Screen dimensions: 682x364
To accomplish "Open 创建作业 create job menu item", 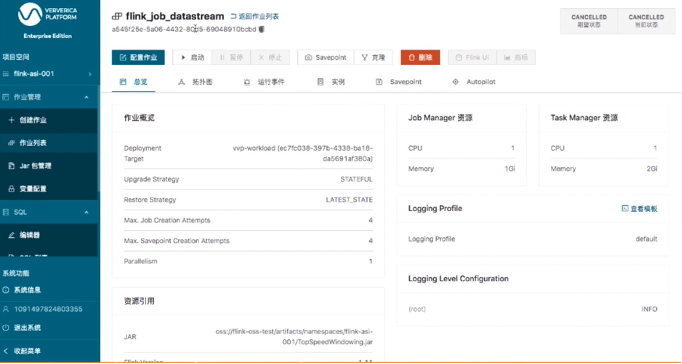I will click(49, 120).
